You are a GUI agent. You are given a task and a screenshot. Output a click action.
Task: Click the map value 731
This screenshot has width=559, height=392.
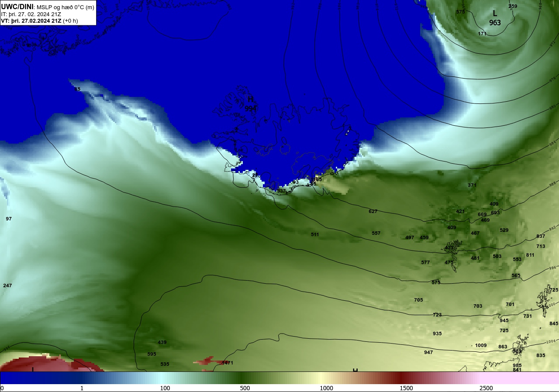pos(528,316)
